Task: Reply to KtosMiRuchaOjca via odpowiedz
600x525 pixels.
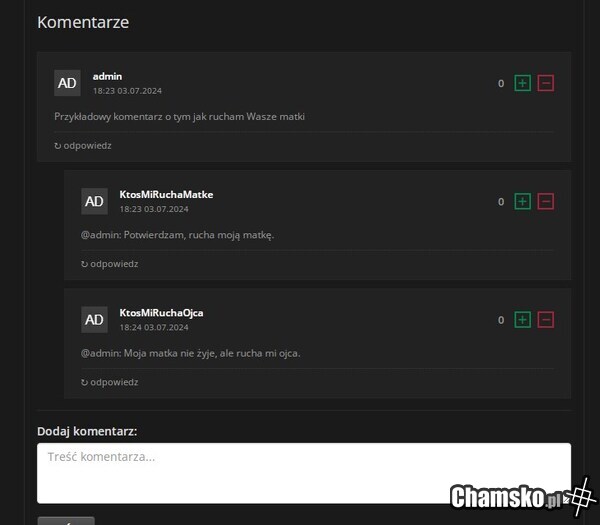Action: click(x=110, y=382)
